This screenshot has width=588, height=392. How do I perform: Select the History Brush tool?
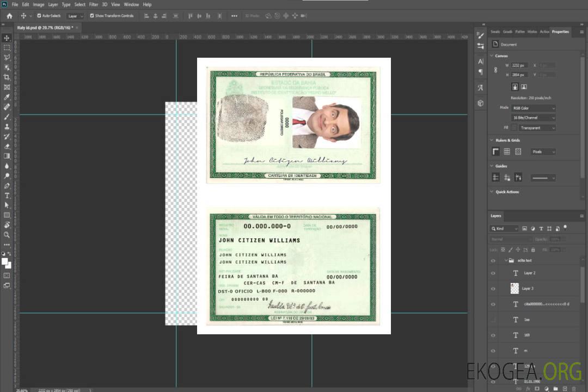point(7,136)
